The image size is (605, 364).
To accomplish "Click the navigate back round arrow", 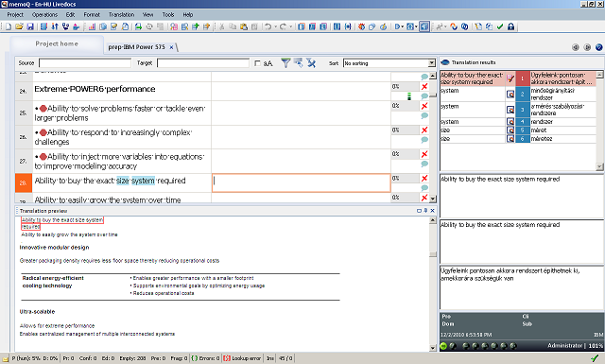I will (576, 47).
